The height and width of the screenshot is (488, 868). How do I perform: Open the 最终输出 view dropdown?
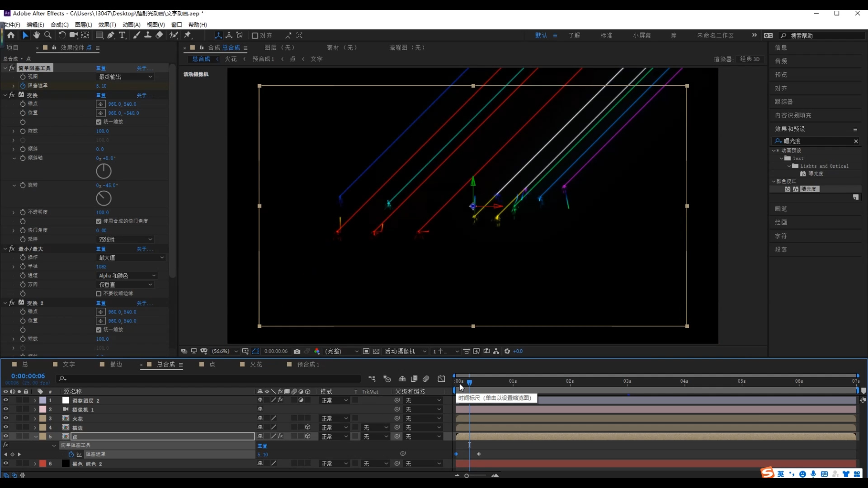click(x=125, y=77)
